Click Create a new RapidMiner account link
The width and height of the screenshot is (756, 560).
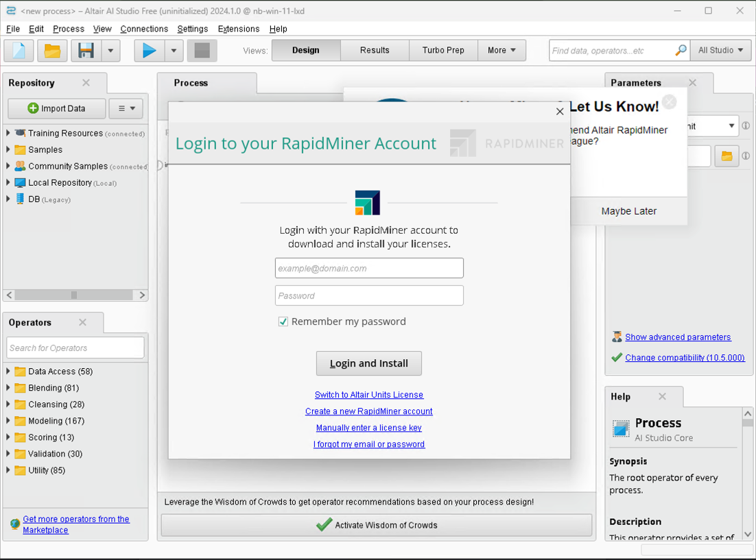368,411
